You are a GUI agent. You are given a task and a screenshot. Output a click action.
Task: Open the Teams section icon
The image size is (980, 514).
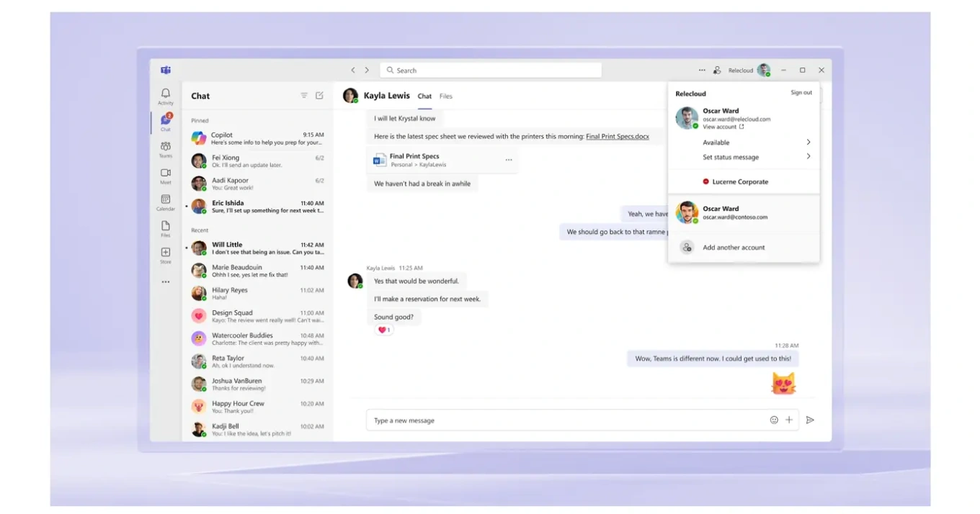pos(166,149)
